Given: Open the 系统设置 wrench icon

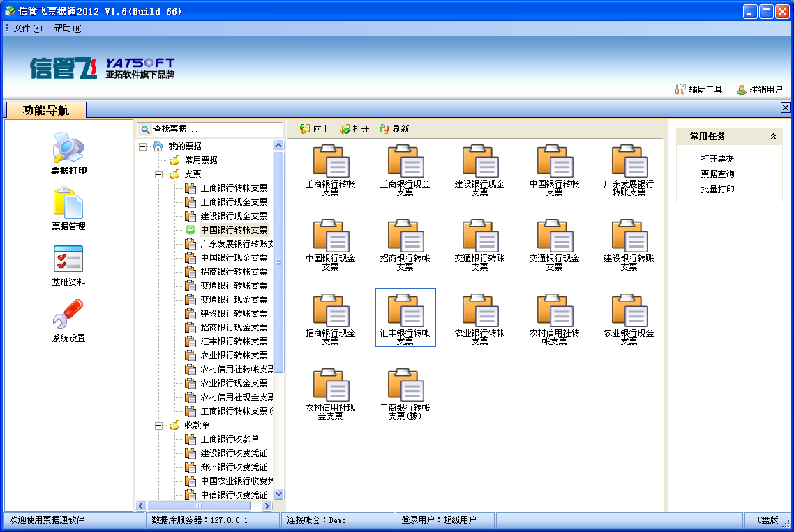Looking at the screenshot, I should pos(68,315).
